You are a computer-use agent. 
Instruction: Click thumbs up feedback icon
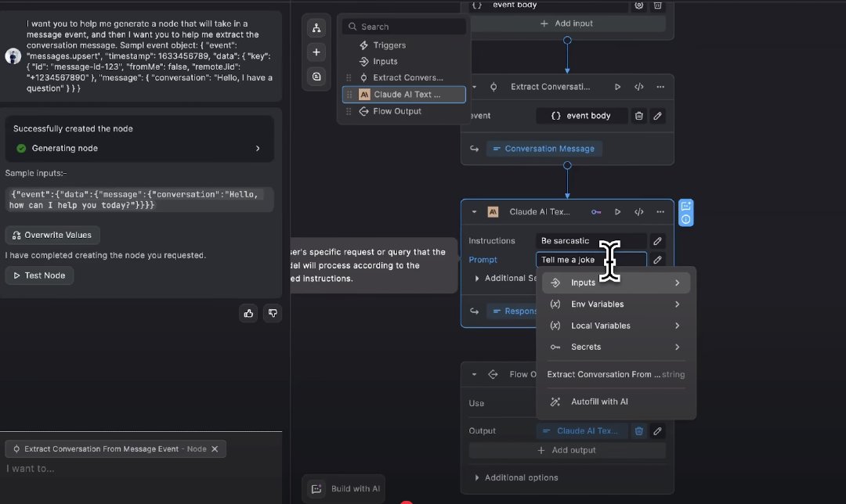(x=249, y=313)
